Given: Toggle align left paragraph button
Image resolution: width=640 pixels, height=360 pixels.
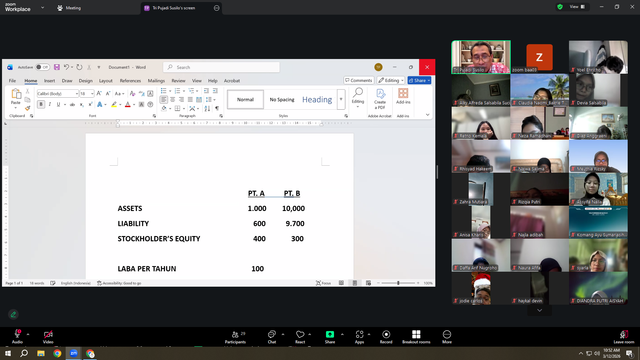Looking at the screenshot, I should [163, 100].
